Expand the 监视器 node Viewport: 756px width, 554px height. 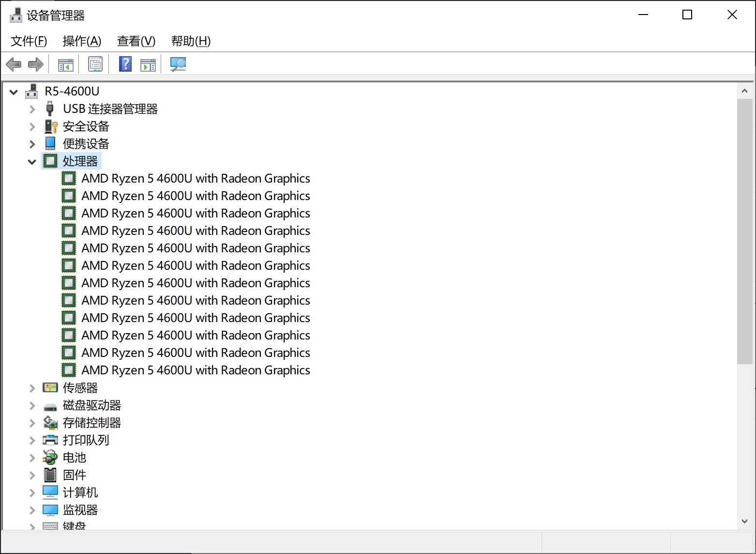pos(32,510)
